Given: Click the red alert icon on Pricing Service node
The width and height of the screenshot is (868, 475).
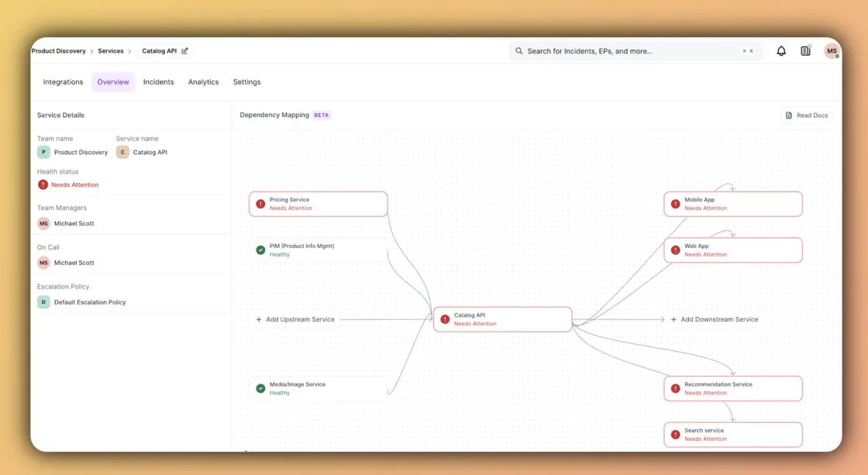Looking at the screenshot, I should [260, 204].
